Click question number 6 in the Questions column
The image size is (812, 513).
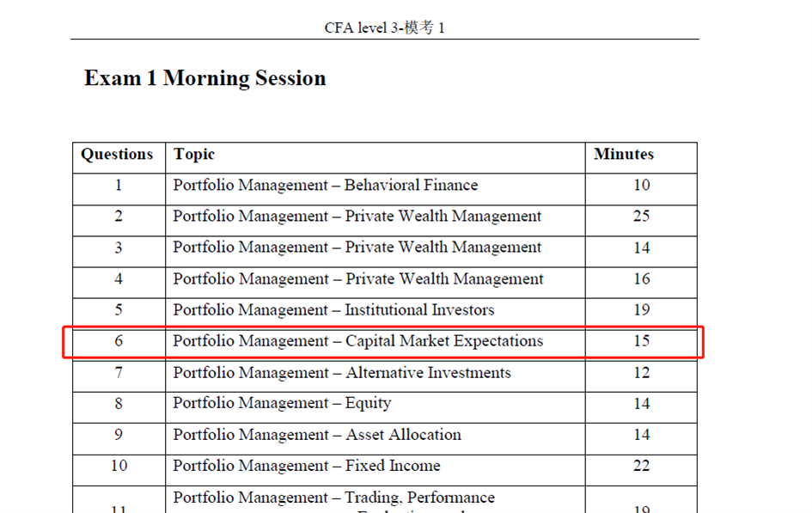tap(119, 341)
